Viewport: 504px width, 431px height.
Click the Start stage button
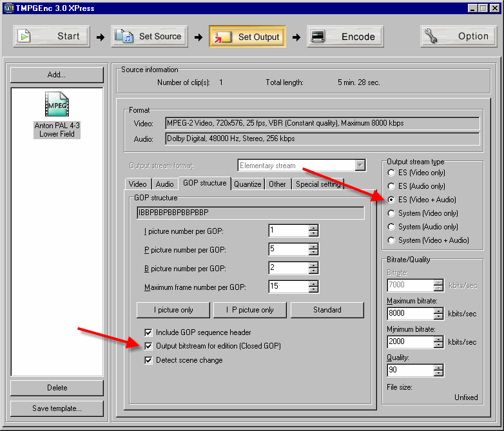click(x=52, y=36)
